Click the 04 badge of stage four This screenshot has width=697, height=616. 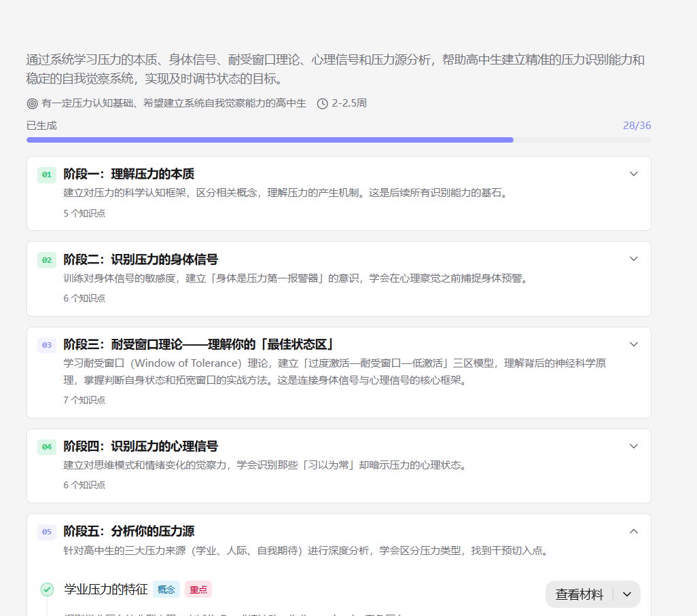point(47,447)
